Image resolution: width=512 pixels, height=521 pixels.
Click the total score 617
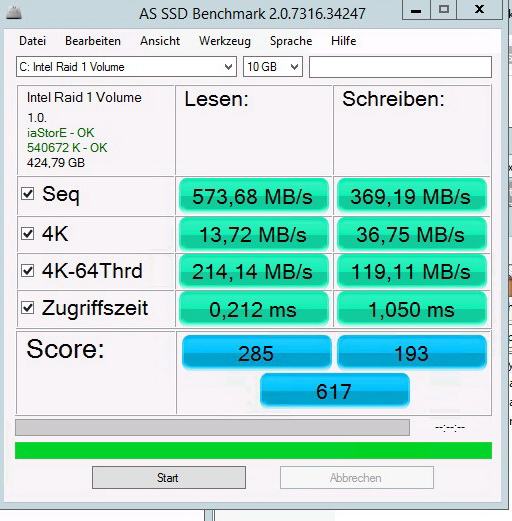coord(334,390)
